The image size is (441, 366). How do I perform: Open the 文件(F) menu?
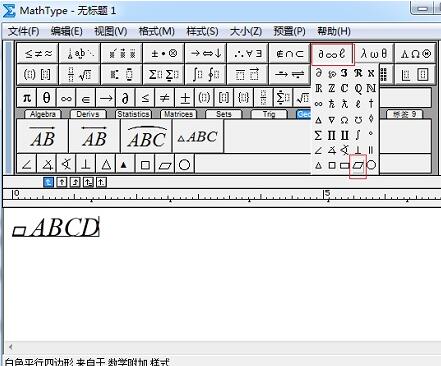[x=23, y=31]
